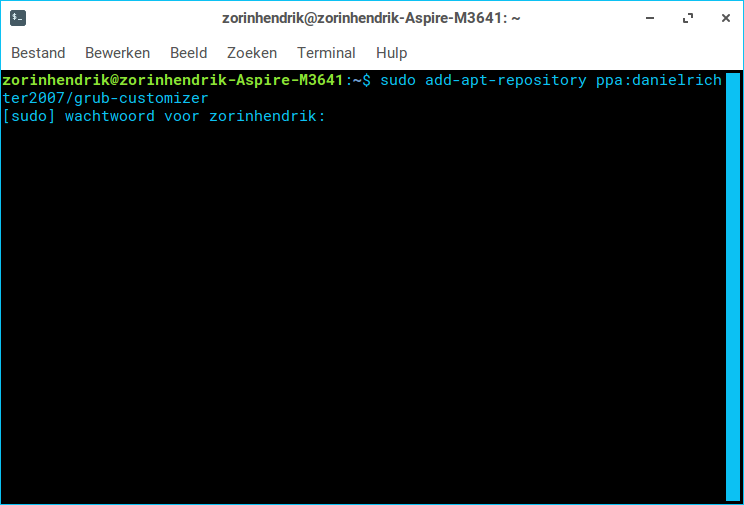Click the window title text zorinhendrik-Aspire-M3641
The height and width of the screenshot is (505, 744).
405,19
